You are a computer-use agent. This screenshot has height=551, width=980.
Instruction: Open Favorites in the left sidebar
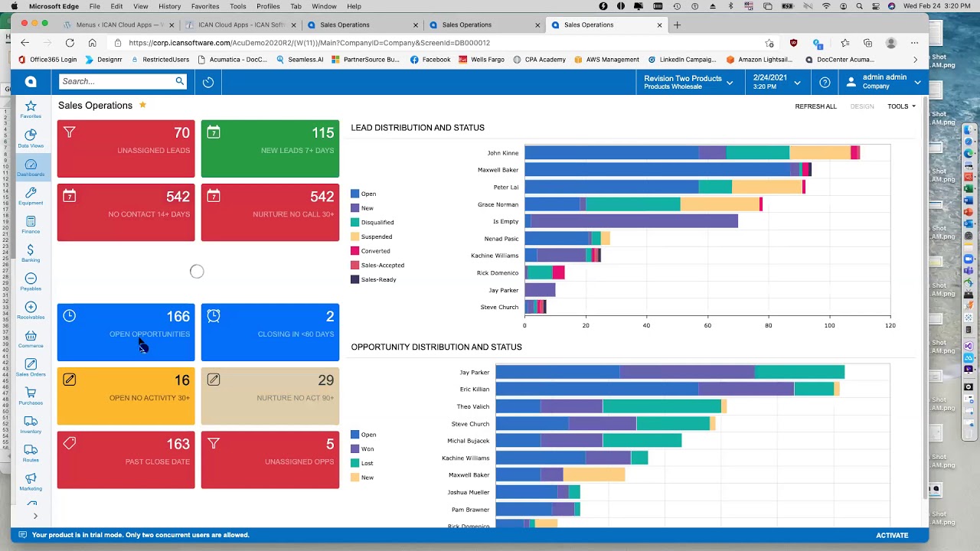31,109
